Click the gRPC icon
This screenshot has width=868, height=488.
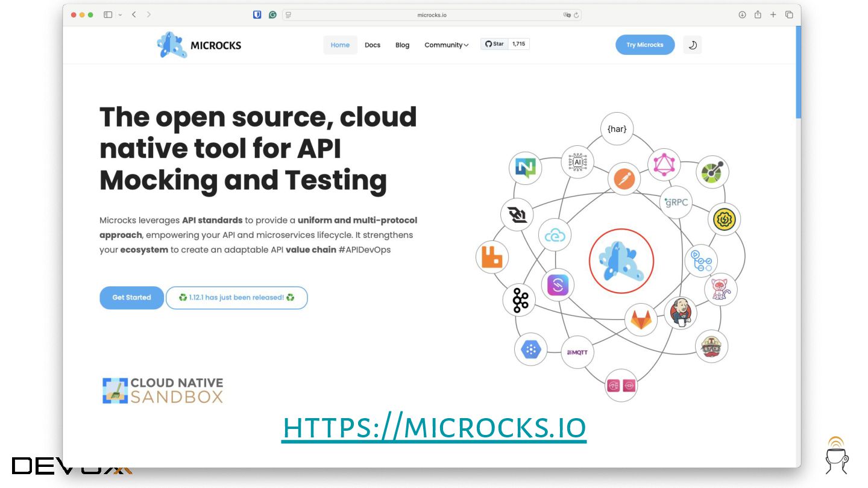pyautogui.click(x=676, y=202)
